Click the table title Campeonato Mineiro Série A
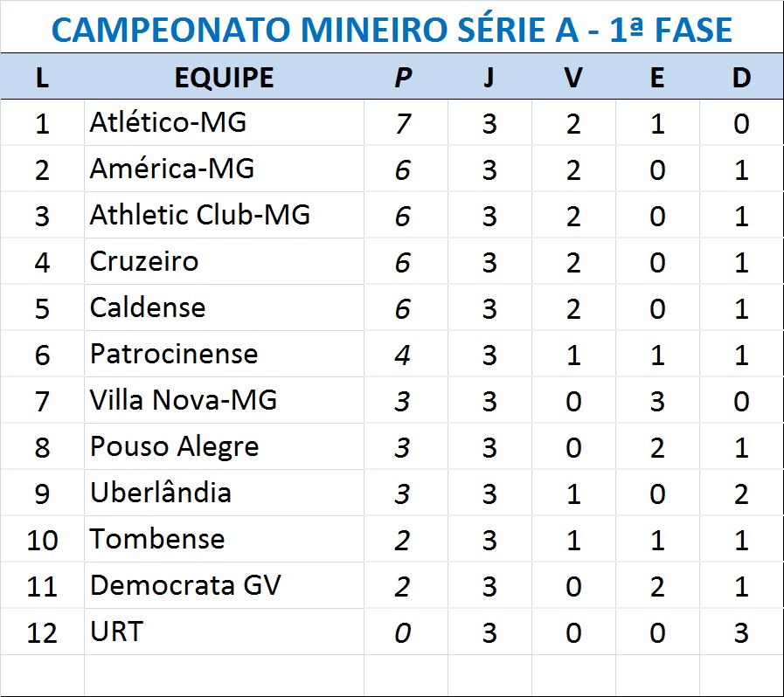Image resolution: width=784 pixels, height=697 pixels. click(392, 30)
